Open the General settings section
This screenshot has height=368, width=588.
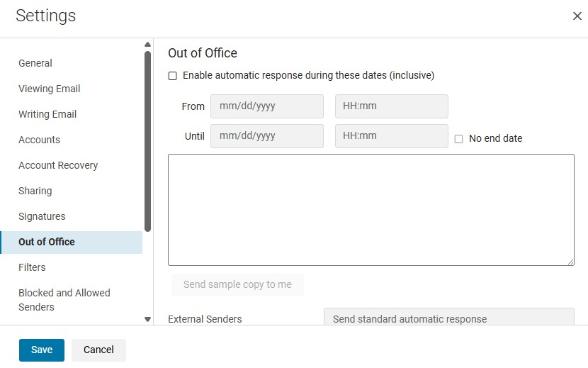pos(35,63)
